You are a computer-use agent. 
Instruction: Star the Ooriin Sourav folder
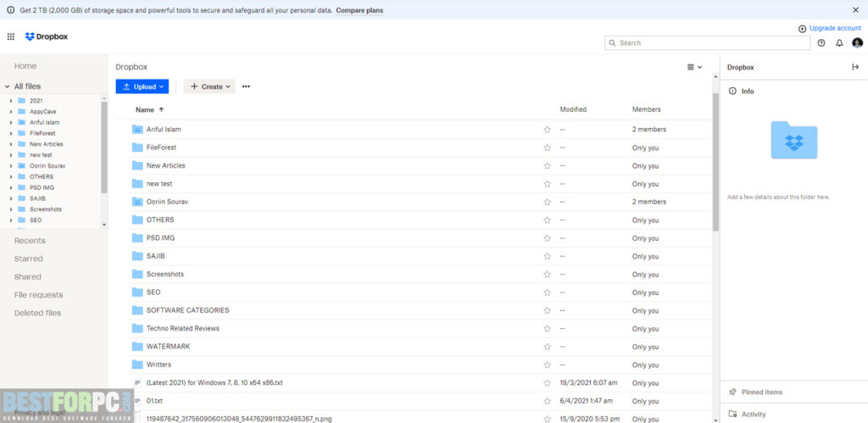point(547,202)
